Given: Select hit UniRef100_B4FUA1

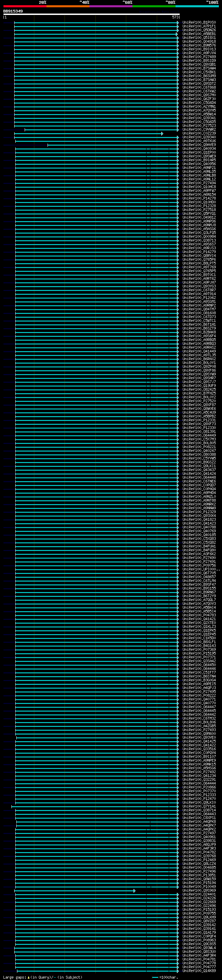Looking at the screenshot, I should coord(199,546).
